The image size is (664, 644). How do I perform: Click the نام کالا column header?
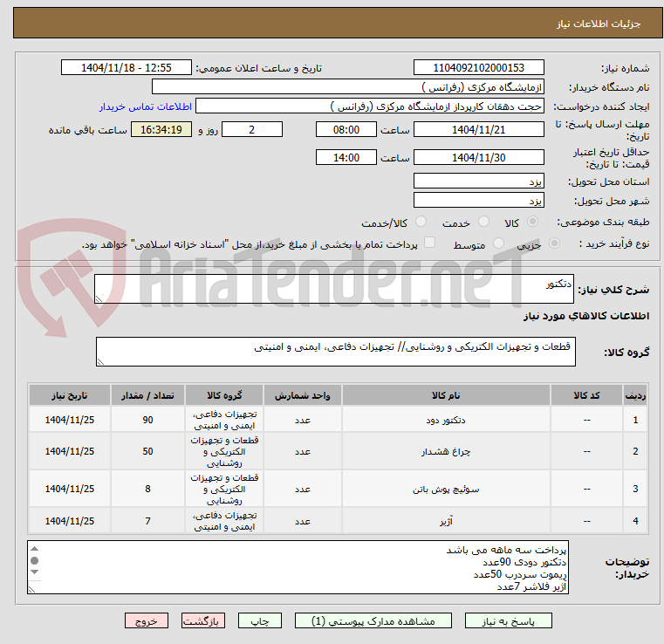coord(446,395)
